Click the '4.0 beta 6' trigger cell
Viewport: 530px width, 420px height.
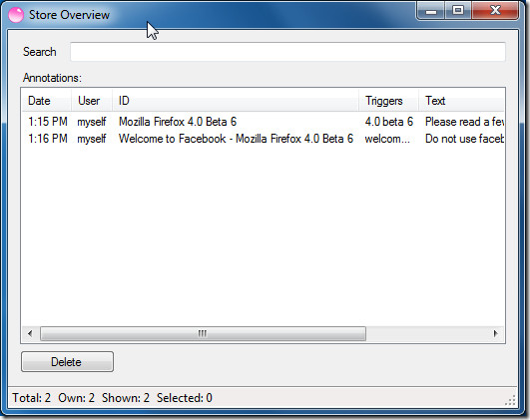389,122
